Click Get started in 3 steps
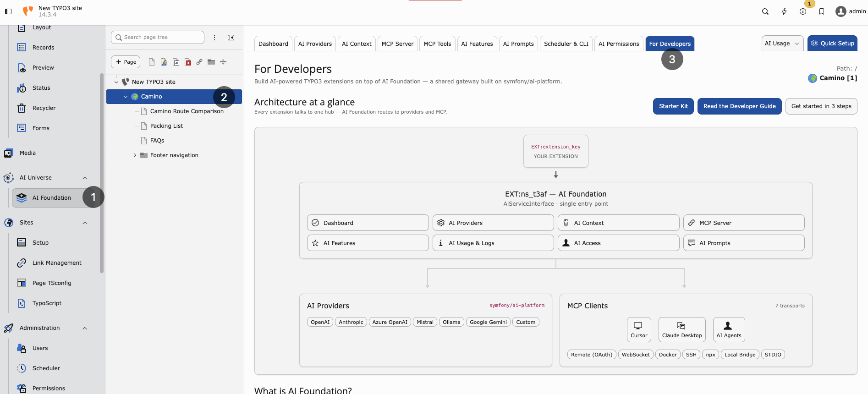 [x=821, y=106]
